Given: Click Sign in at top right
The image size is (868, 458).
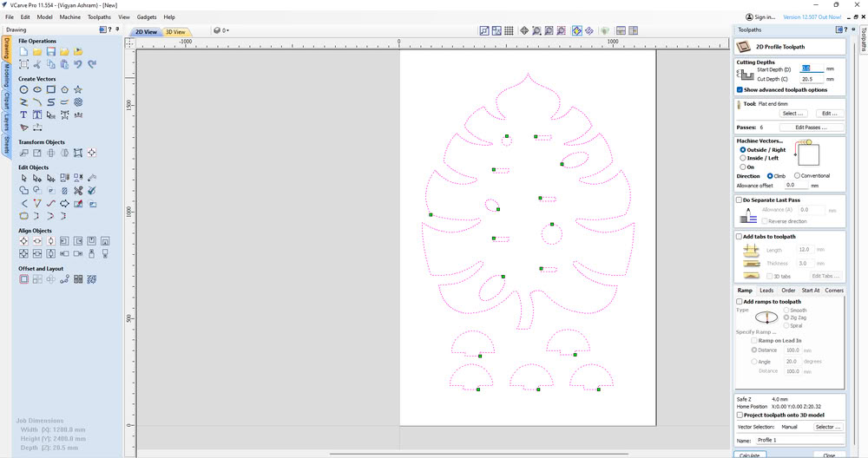Looking at the screenshot, I should pyautogui.click(x=760, y=17).
